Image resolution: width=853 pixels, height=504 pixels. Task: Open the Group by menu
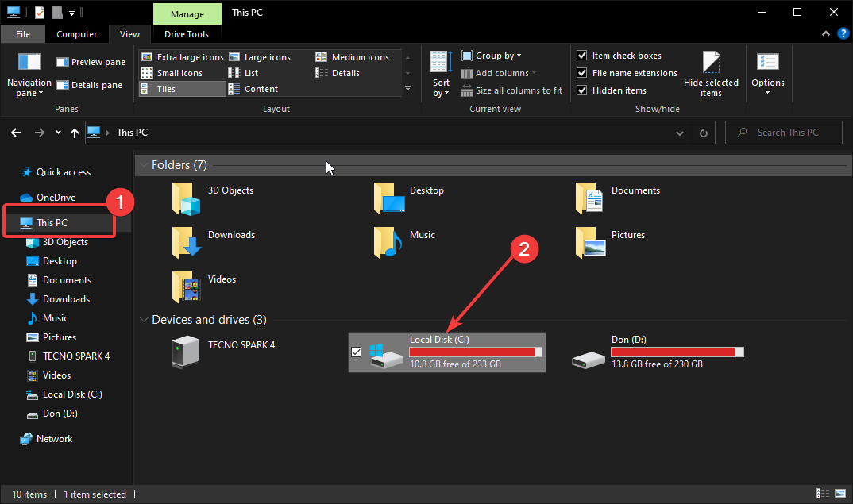[492, 56]
